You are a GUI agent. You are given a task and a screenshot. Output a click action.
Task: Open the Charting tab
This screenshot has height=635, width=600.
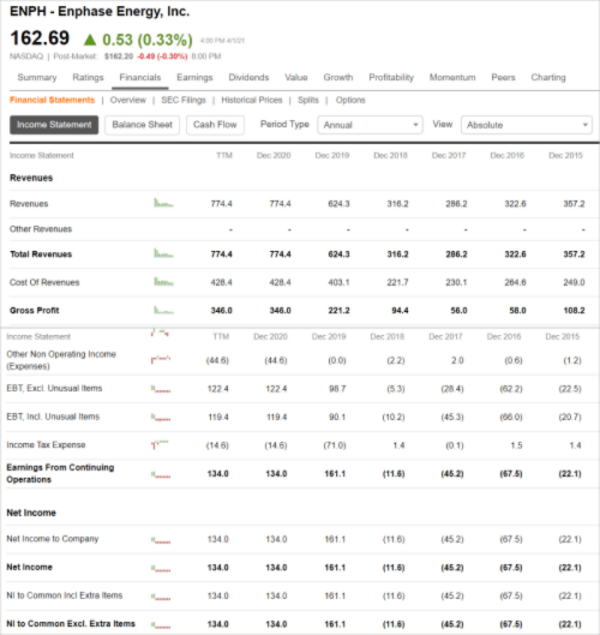tap(548, 77)
